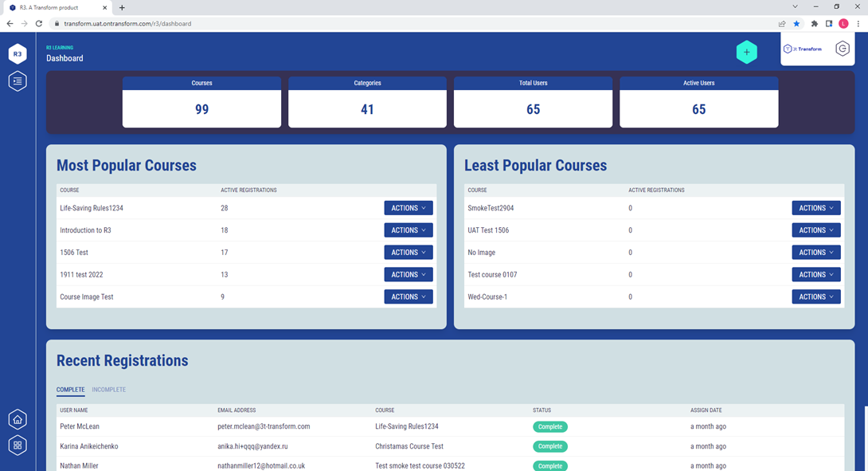Switch to the Incomplete registrations tab

108,390
